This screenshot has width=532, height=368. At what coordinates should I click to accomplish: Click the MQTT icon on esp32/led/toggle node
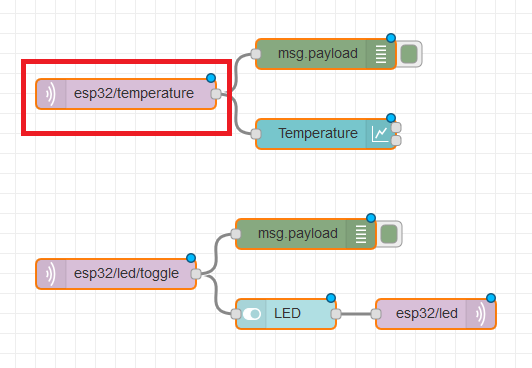pyautogui.click(x=51, y=274)
